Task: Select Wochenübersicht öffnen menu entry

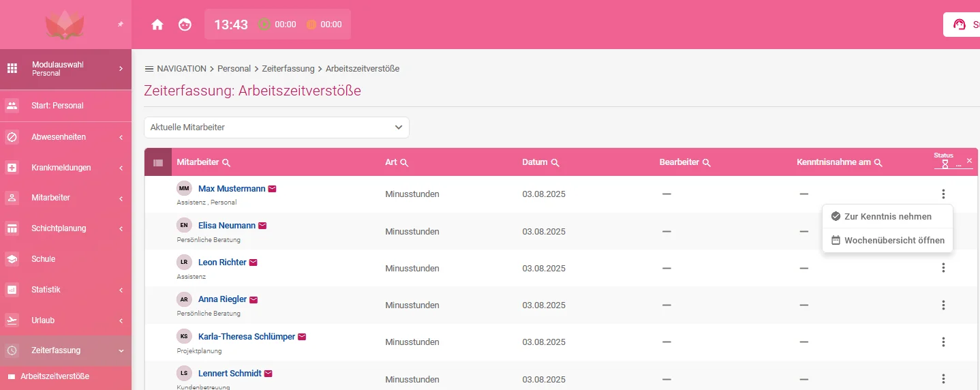Action: [887, 240]
